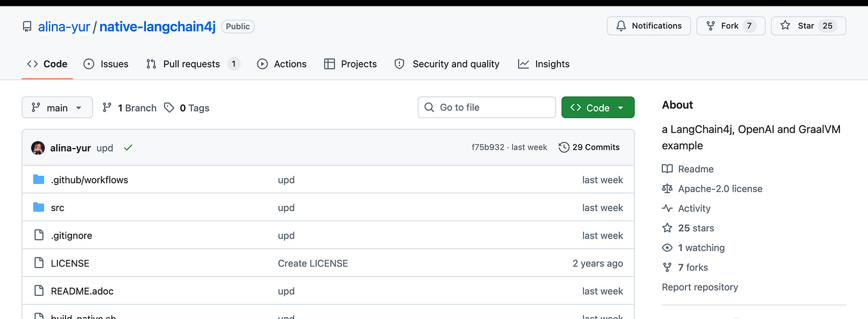Viewport: 868px width, 319px height.
Task: Open the Insights tab
Action: coord(544,64)
